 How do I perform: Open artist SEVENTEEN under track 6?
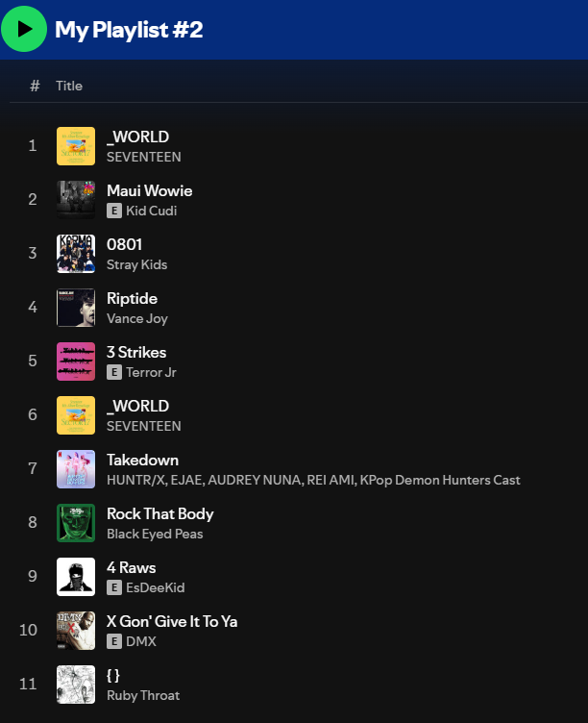pyautogui.click(x=144, y=427)
